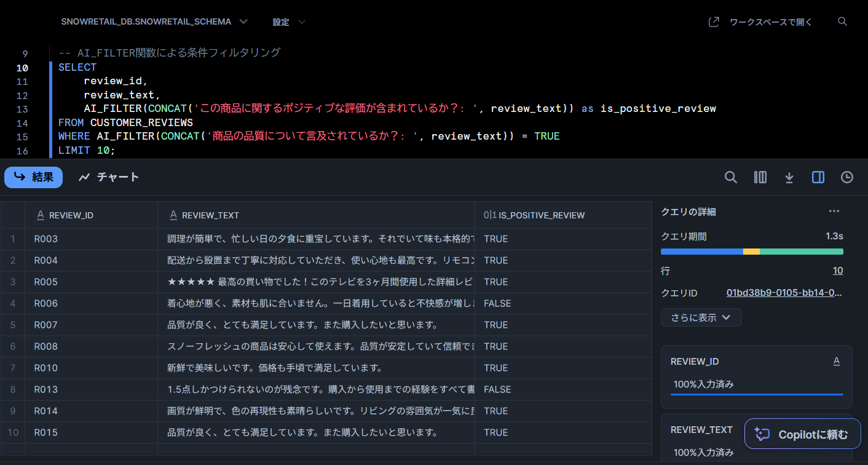
Task: Click line number 14 in the editor gutter
Action: coord(22,122)
